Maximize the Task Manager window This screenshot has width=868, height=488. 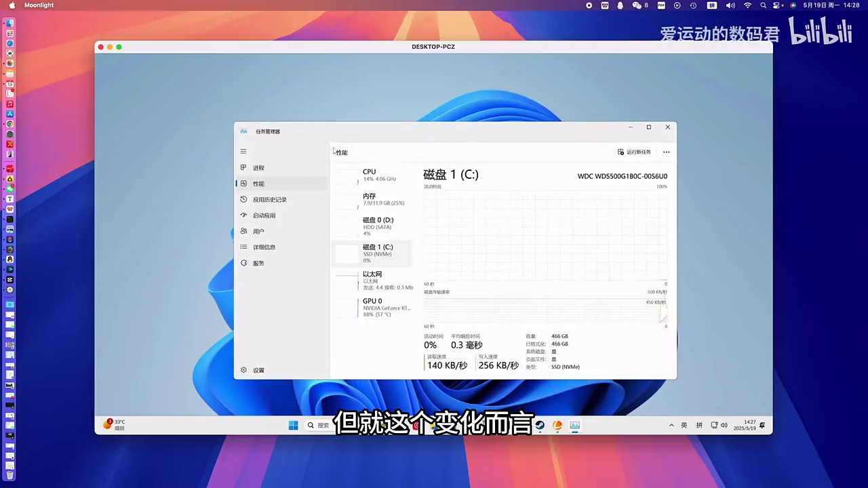coord(649,127)
